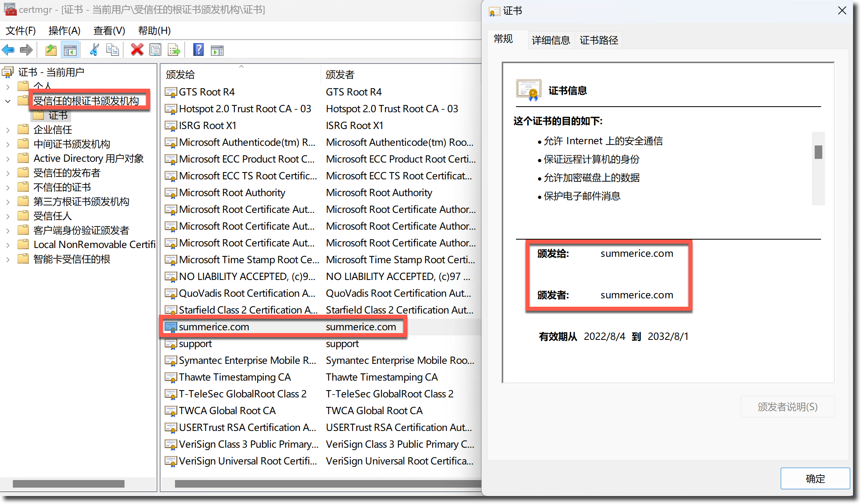Click the Export List toolbar icon
The width and height of the screenshot is (861, 504).
point(174,50)
